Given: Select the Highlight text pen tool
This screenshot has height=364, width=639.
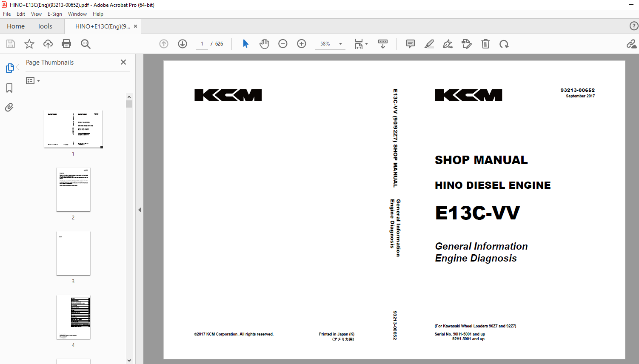Looking at the screenshot, I should (x=429, y=44).
